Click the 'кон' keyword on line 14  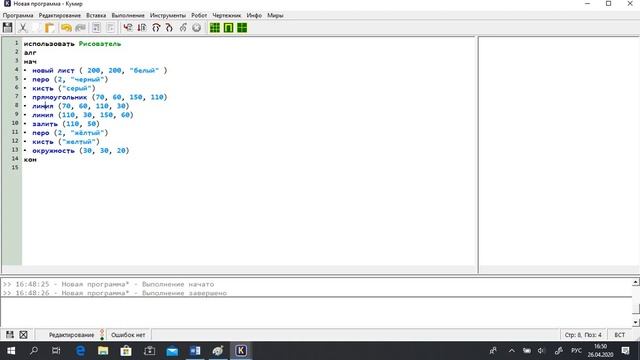pos(30,160)
